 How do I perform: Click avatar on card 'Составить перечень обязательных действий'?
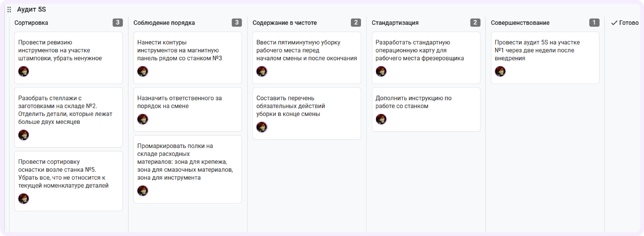click(x=262, y=127)
